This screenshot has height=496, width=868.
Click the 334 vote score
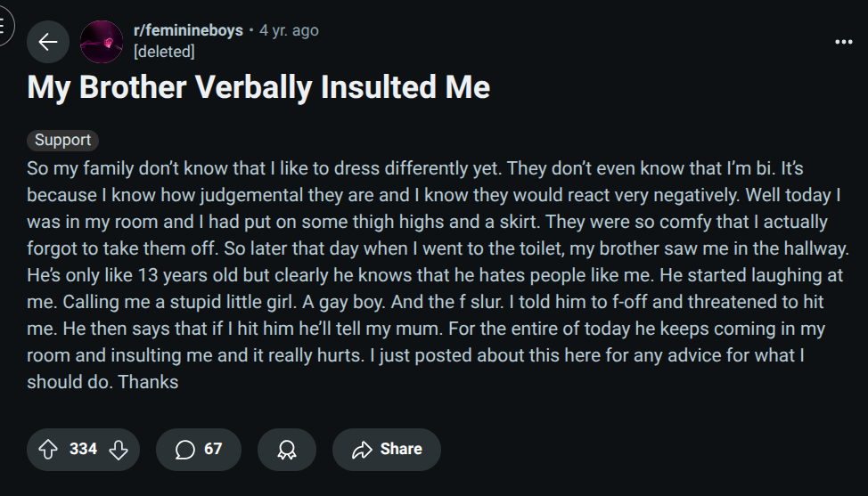[x=83, y=449]
